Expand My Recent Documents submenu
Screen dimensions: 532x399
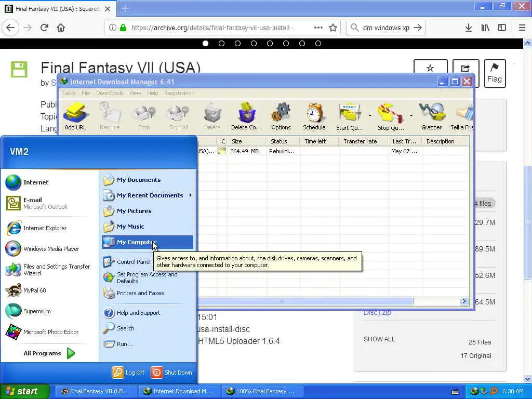[x=148, y=195]
